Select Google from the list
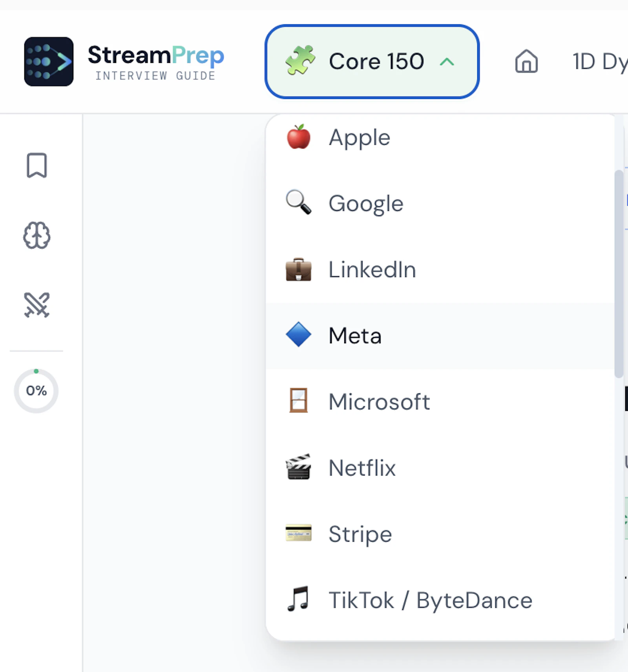 pos(440,203)
